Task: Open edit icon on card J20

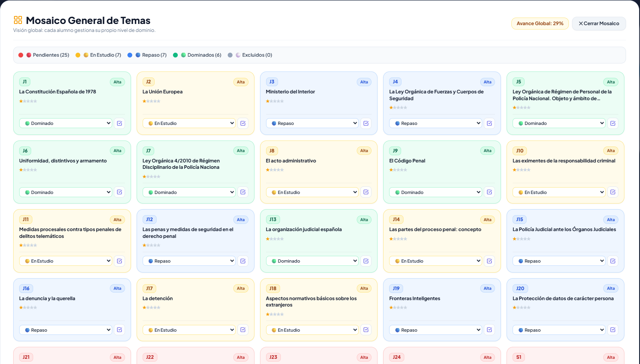Action: (x=613, y=330)
